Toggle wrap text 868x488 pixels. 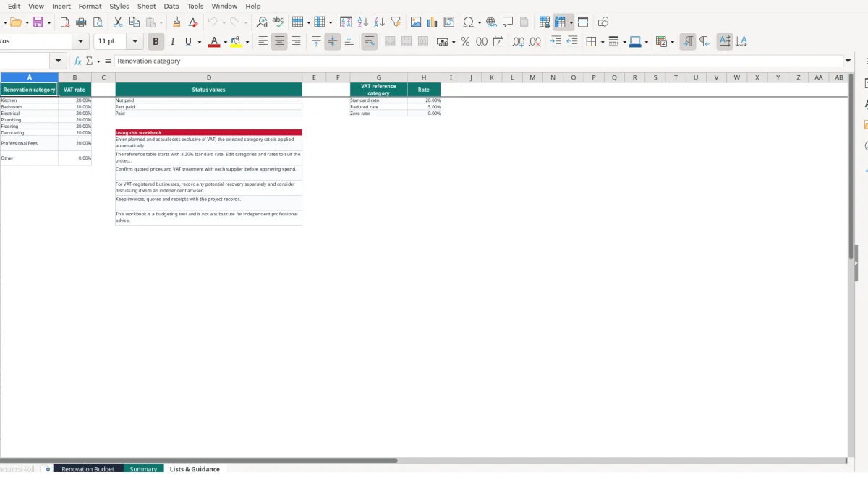370,42
